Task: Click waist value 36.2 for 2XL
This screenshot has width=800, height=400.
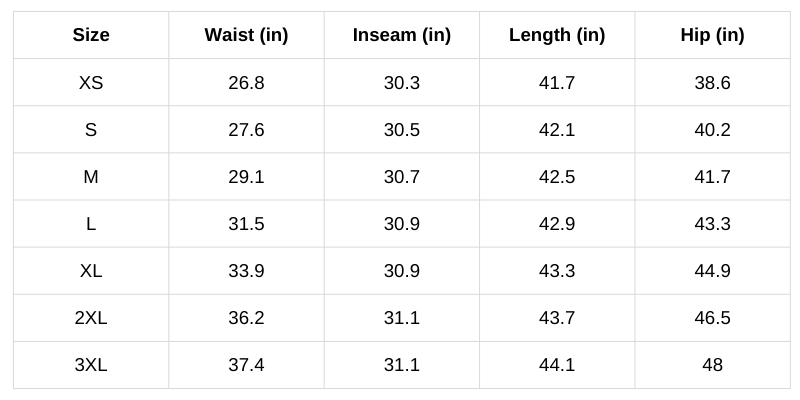Action: point(246,318)
